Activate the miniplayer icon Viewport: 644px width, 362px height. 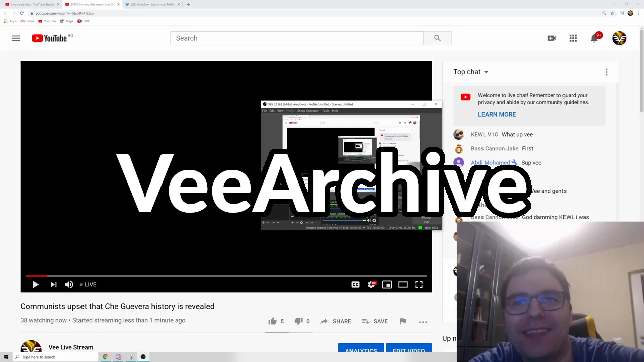pos(387,285)
